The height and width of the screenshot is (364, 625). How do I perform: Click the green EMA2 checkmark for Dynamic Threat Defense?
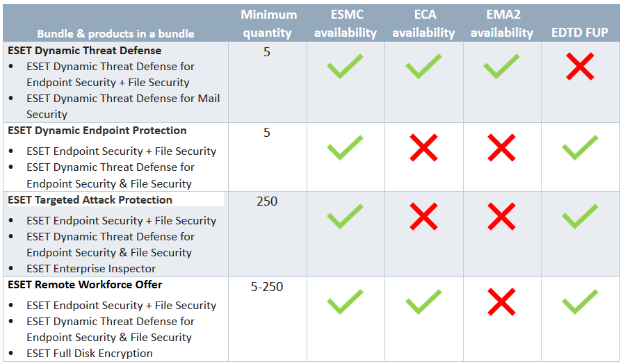pos(501,67)
